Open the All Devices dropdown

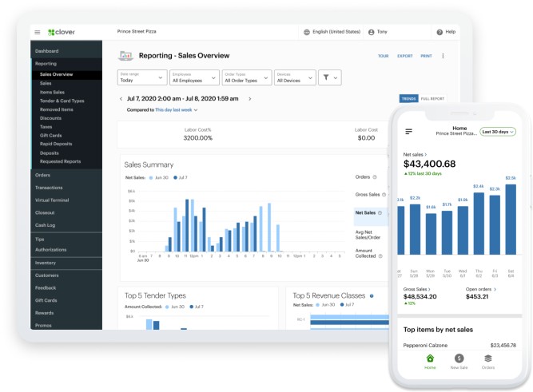pyautogui.click(x=295, y=77)
